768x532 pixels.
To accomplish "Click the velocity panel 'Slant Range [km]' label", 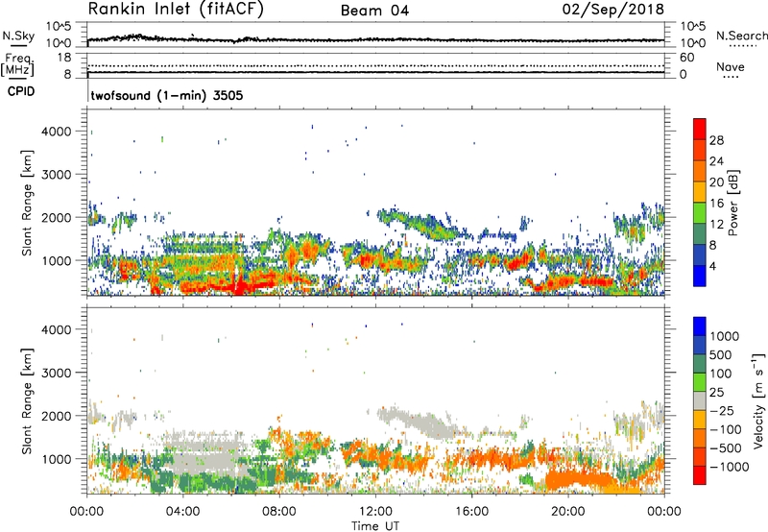I will pyautogui.click(x=27, y=401).
